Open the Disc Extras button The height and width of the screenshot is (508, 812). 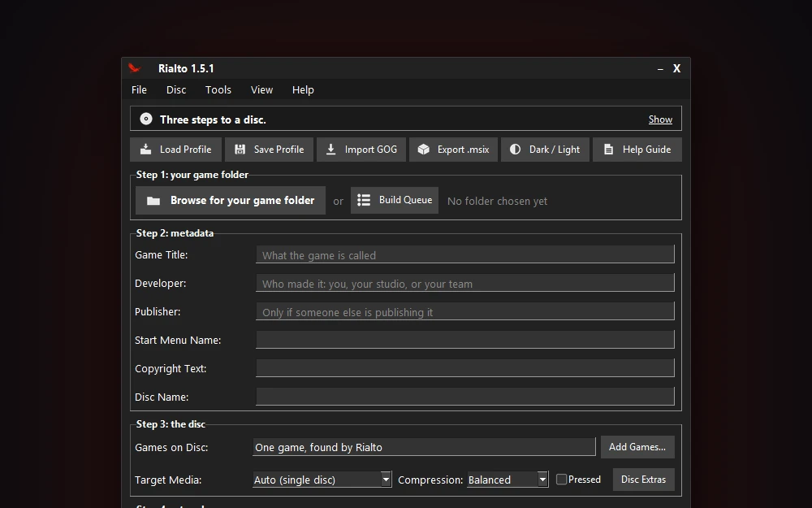tap(644, 480)
